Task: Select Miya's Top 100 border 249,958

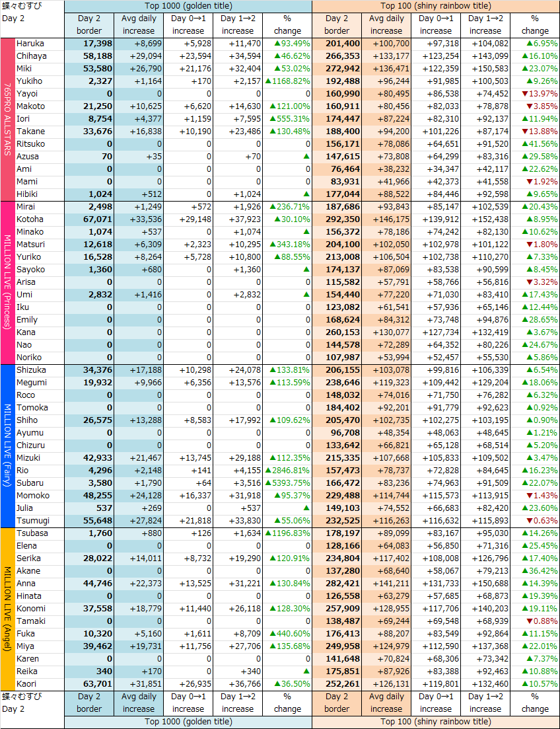Action: [337, 646]
